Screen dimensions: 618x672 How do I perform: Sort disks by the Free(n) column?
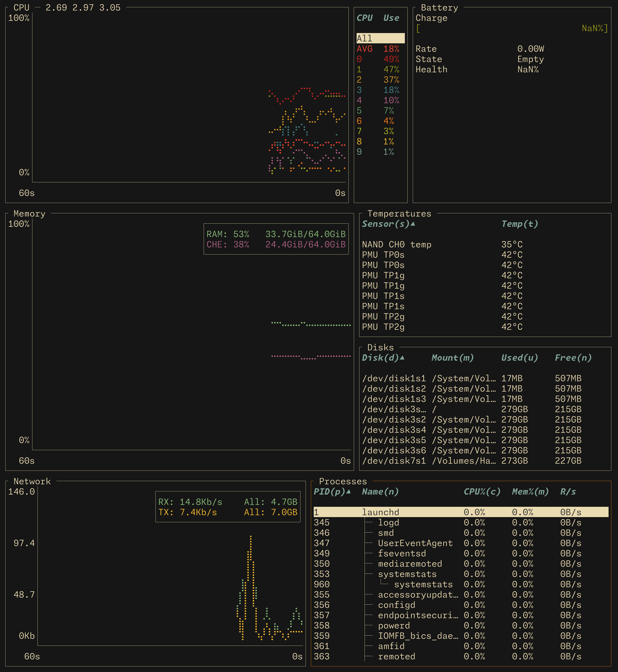[573, 358]
